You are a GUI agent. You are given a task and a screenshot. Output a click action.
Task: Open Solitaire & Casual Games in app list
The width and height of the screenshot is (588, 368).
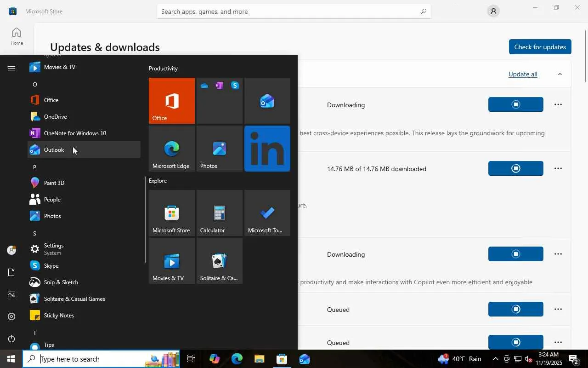coord(84,299)
